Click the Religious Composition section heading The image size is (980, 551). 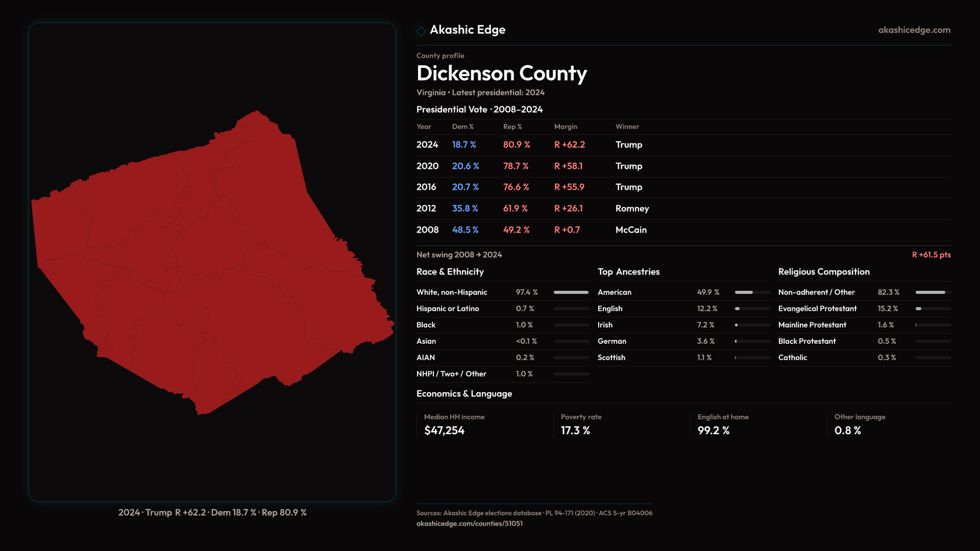click(823, 272)
